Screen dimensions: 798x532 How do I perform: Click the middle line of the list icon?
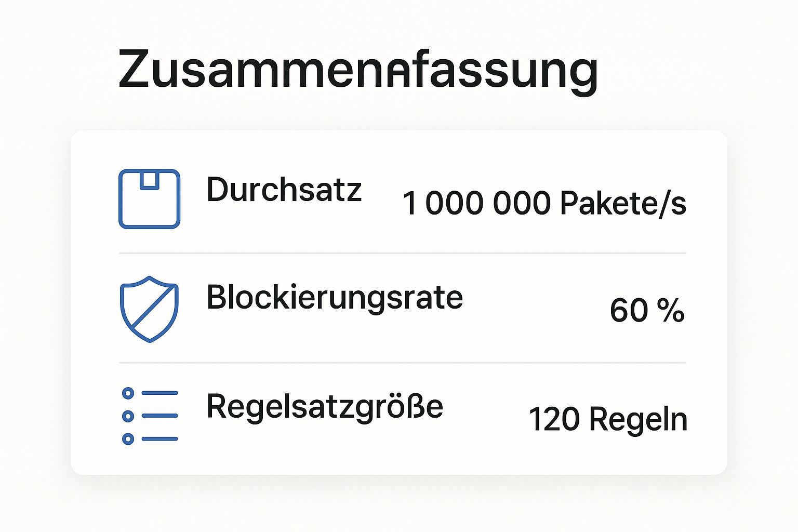coord(159,416)
